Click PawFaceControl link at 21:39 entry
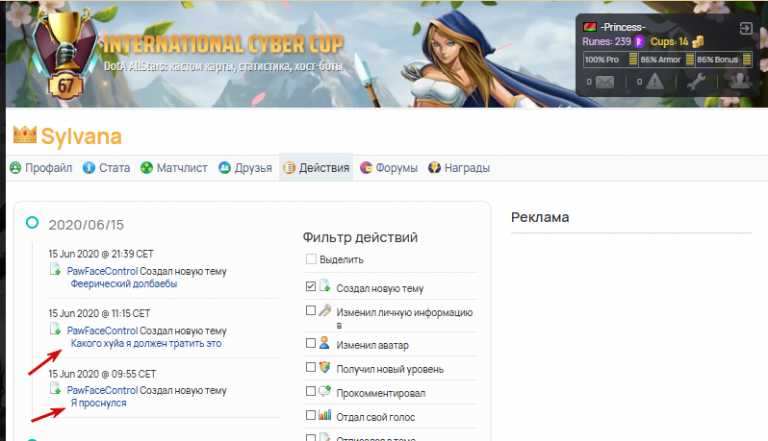 102,271
